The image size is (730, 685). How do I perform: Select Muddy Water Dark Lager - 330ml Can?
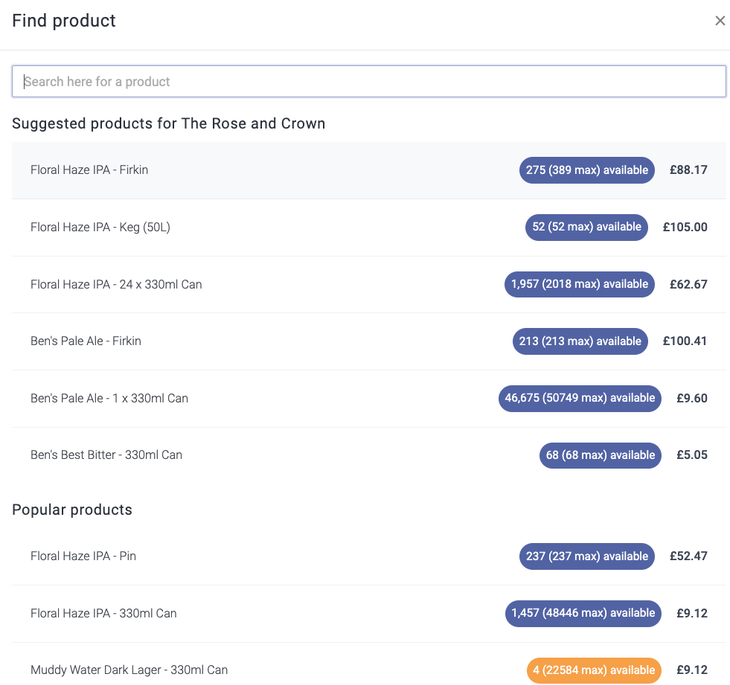129,670
